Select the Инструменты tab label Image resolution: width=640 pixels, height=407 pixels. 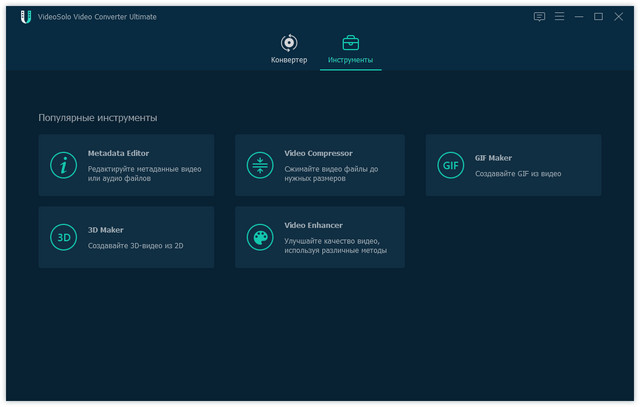point(350,60)
